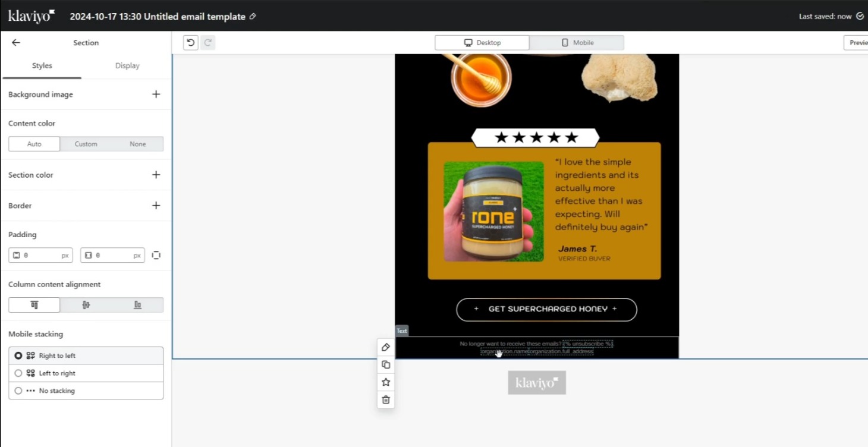
Task: Save block with the star icon
Action: pyautogui.click(x=386, y=382)
